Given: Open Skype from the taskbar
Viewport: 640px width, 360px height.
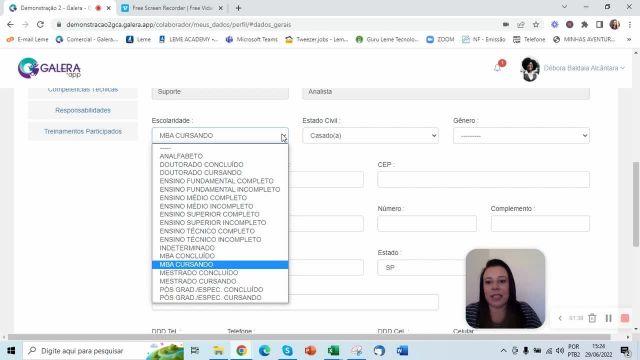Looking at the screenshot, I should (287, 351).
